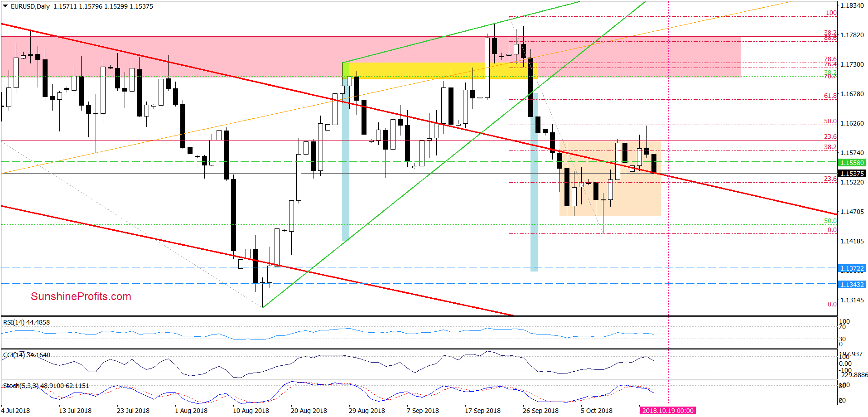Image resolution: width=868 pixels, height=417 pixels.
Task: Click the 7 Sep 2018 date label
Action: coord(423,411)
